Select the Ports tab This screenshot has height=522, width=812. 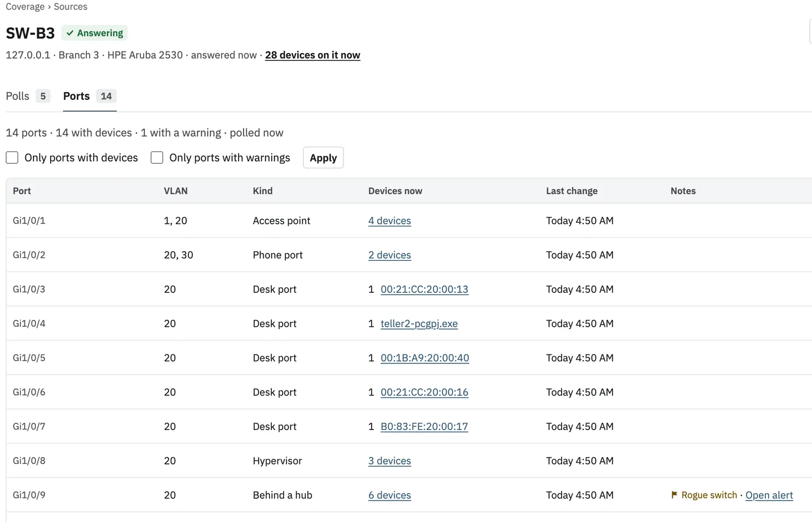point(90,96)
